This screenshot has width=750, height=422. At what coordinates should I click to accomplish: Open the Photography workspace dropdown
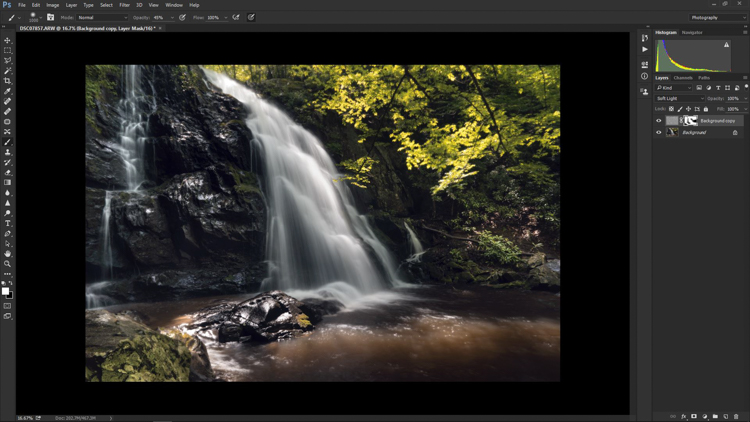[717, 18]
